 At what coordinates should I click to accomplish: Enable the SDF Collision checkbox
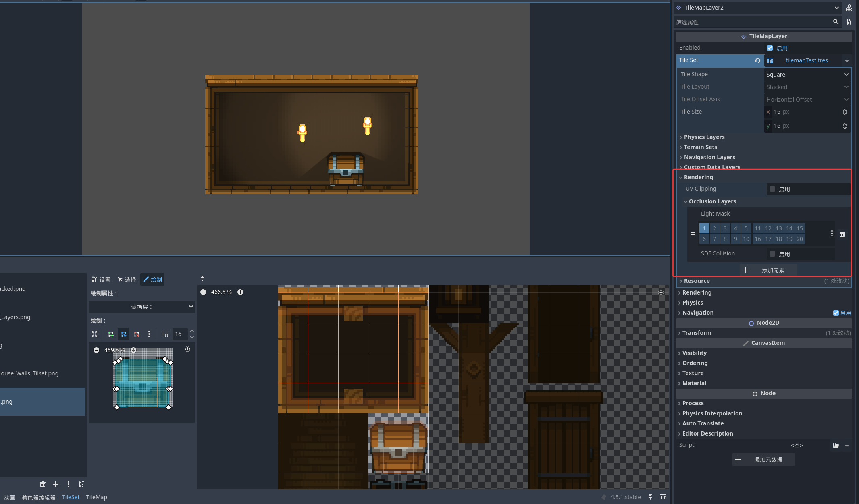pyautogui.click(x=772, y=254)
